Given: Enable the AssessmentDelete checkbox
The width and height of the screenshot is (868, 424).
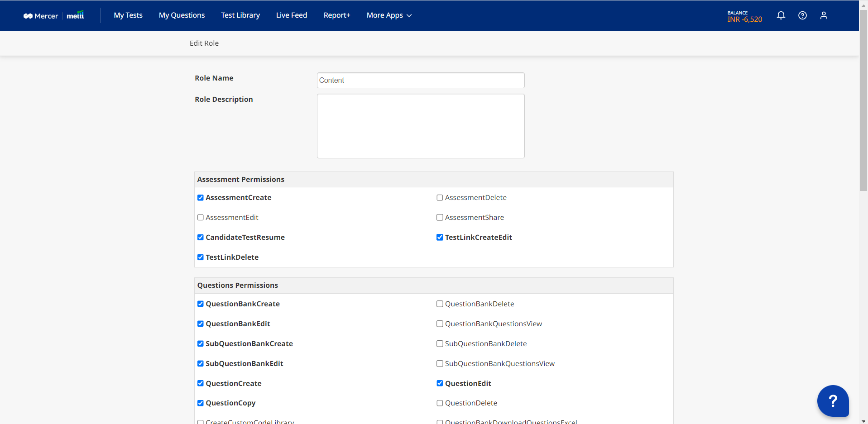Looking at the screenshot, I should (x=440, y=198).
